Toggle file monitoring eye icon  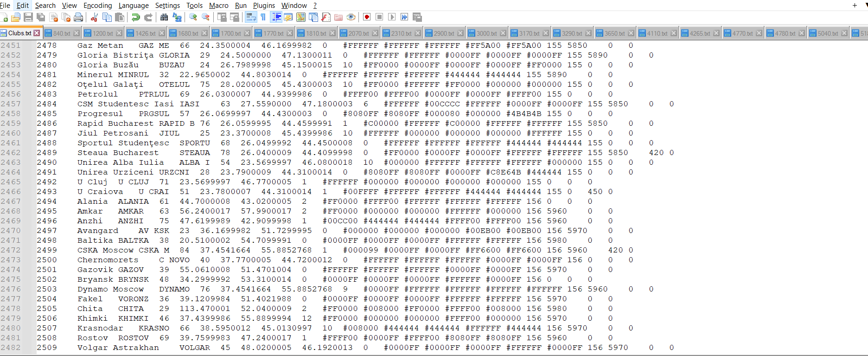351,18
